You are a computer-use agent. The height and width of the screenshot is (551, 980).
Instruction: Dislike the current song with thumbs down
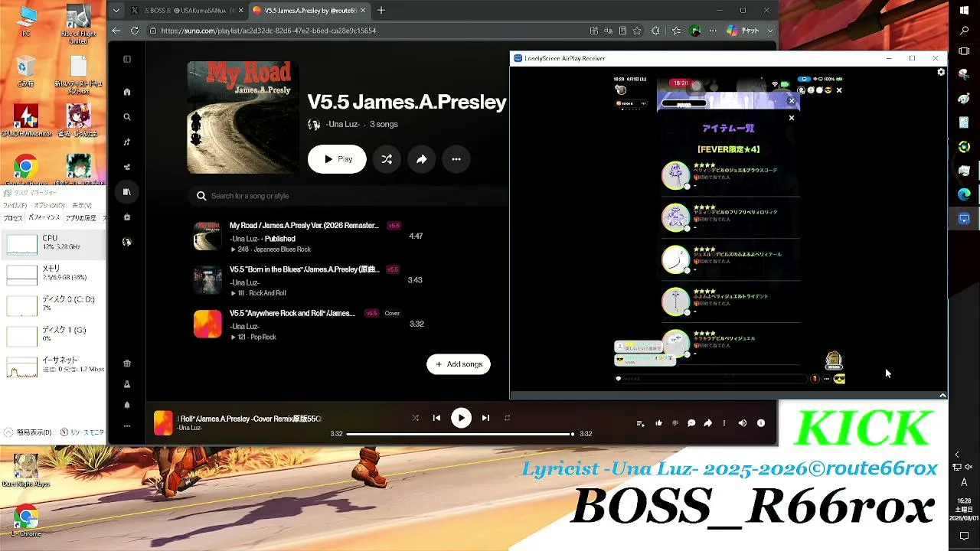click(x=675, y=423)
